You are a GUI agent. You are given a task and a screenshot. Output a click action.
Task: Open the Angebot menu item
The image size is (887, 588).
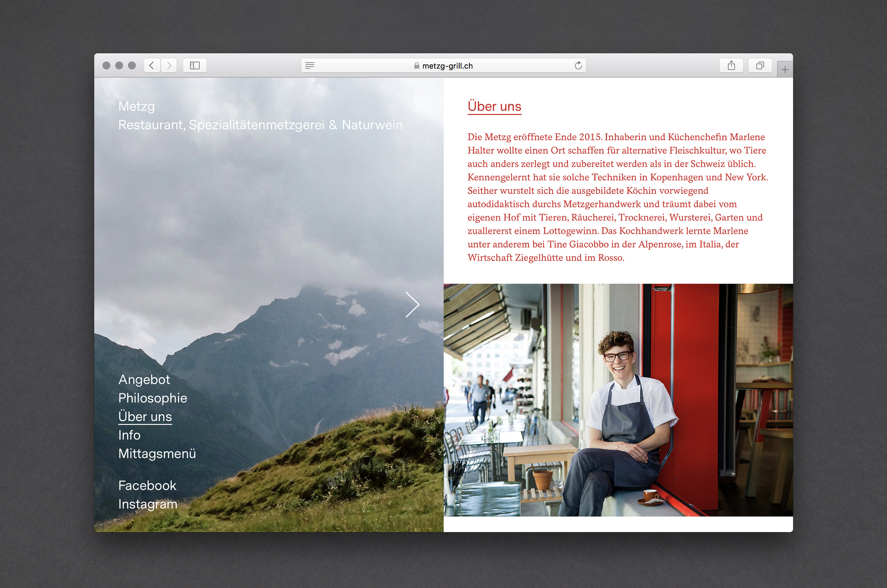pos(144,380)
